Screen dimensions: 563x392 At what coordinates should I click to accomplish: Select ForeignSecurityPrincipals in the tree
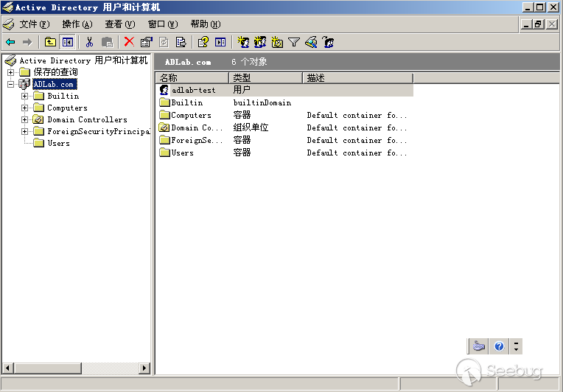click(99, 131)
